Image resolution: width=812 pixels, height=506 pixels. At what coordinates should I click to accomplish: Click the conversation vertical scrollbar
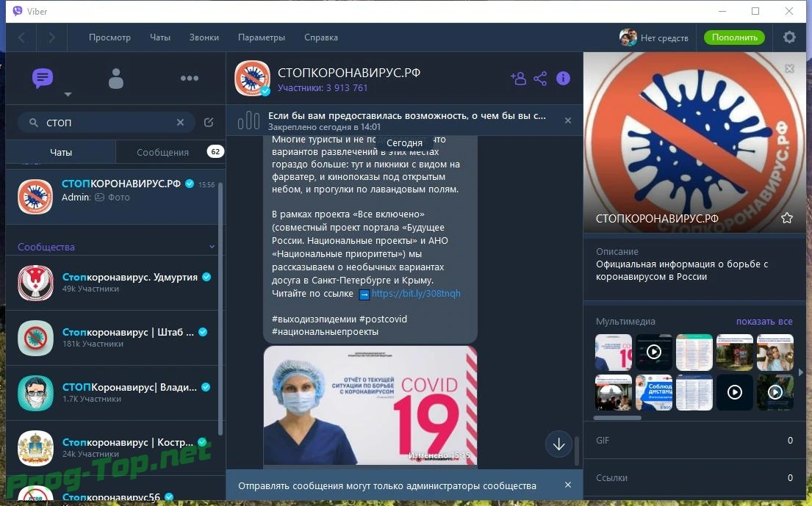point(577,451)
